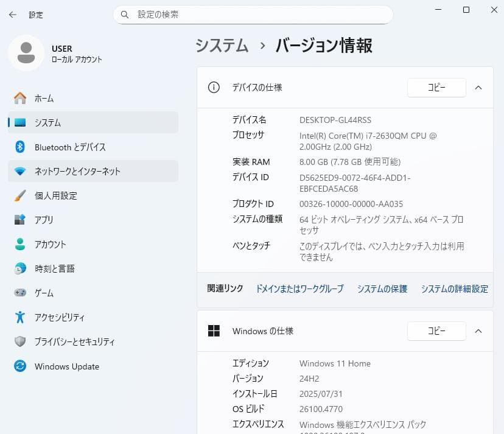Open Windows Update from the sidebar icon
This screenshot has width=504, height=434.
click(19, 366)
